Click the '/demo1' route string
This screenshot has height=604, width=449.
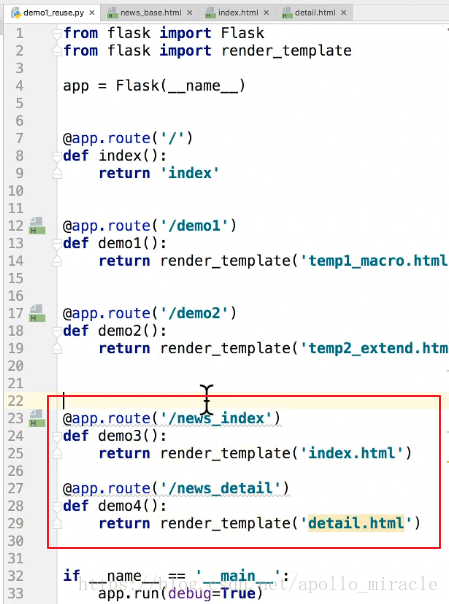[194, 226]
